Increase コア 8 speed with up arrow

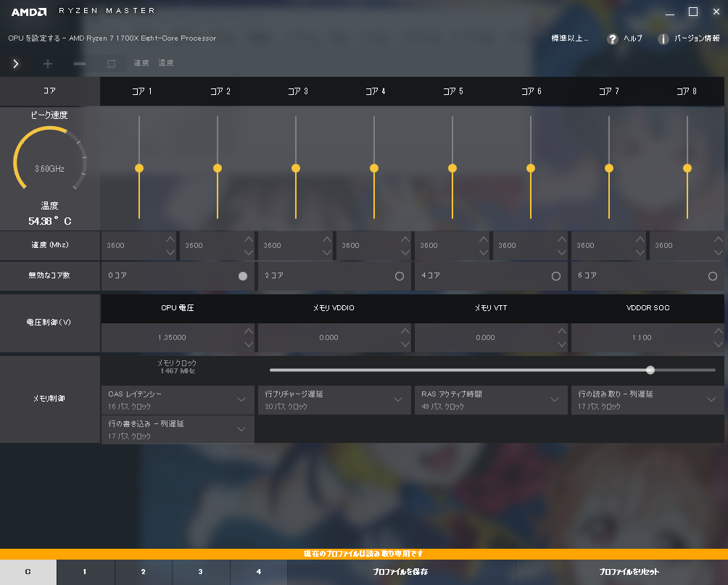(x=719, y=239)
